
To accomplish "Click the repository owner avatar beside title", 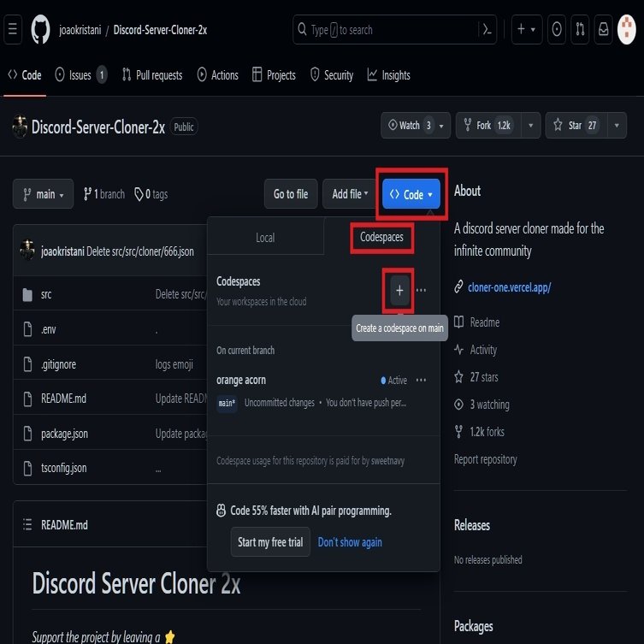I will [20, 127].
